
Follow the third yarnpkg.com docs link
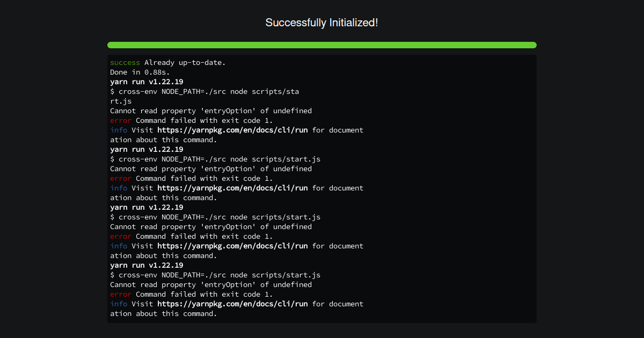point(232,246)
